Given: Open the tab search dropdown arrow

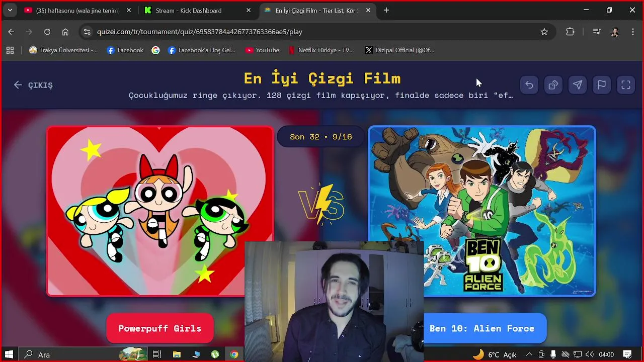Looking at the screenshot, I should click(10, 10).
